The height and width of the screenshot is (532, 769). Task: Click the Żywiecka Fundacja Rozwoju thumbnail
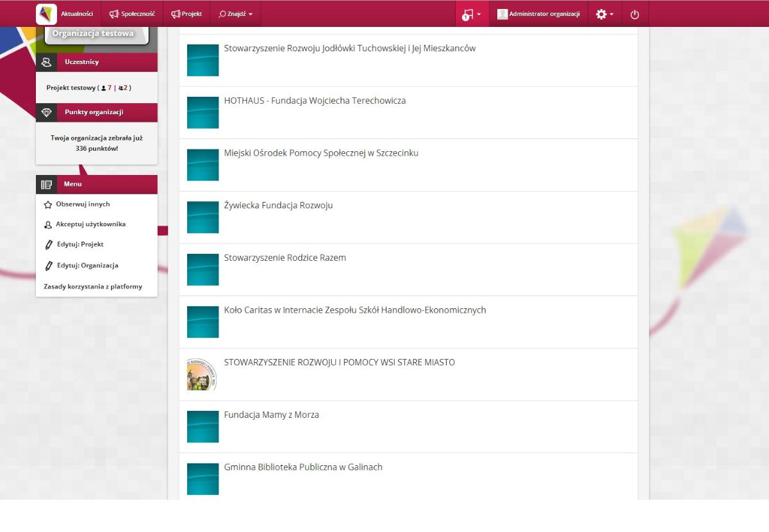tap(203, 217)
